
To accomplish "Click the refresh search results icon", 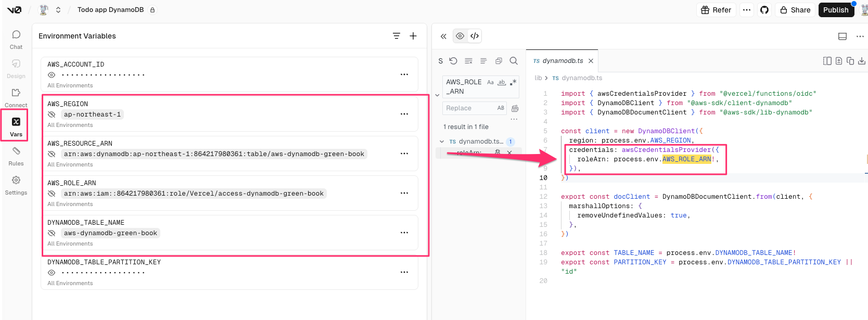I will coord(453,61).
